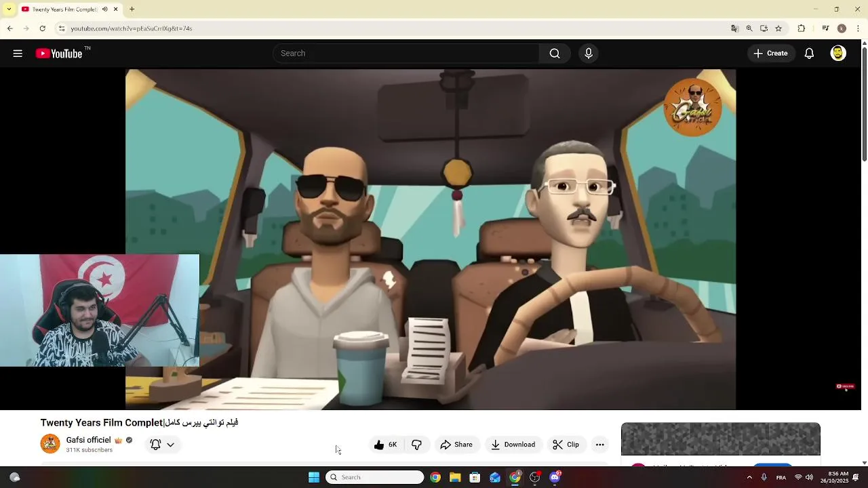Click the 6K like count

click(393, 445)
